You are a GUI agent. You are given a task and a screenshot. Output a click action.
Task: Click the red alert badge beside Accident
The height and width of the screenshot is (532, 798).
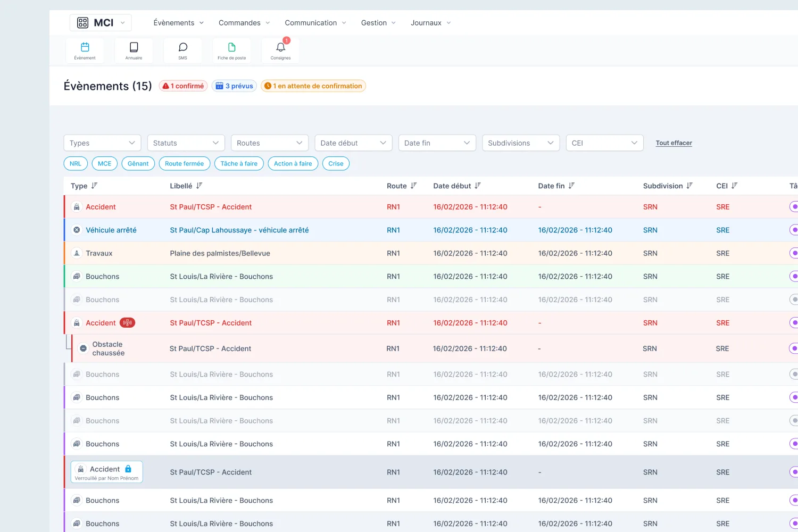(x=127, y=323)
